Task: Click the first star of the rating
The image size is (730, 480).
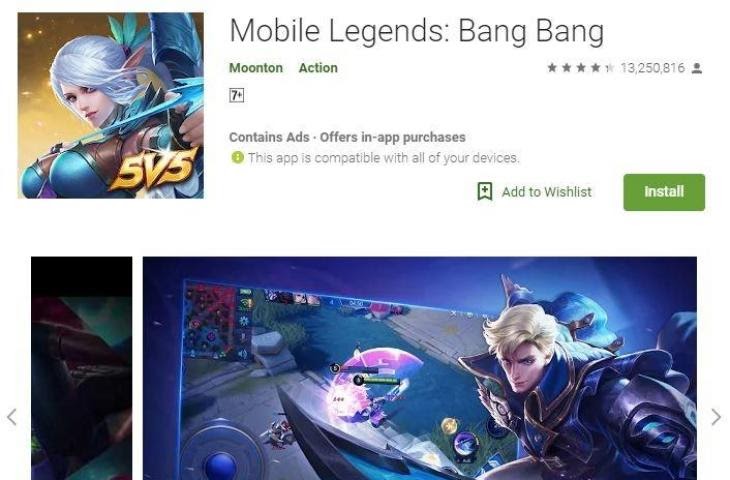Action: pyautogui.click(x=552, y=68)
